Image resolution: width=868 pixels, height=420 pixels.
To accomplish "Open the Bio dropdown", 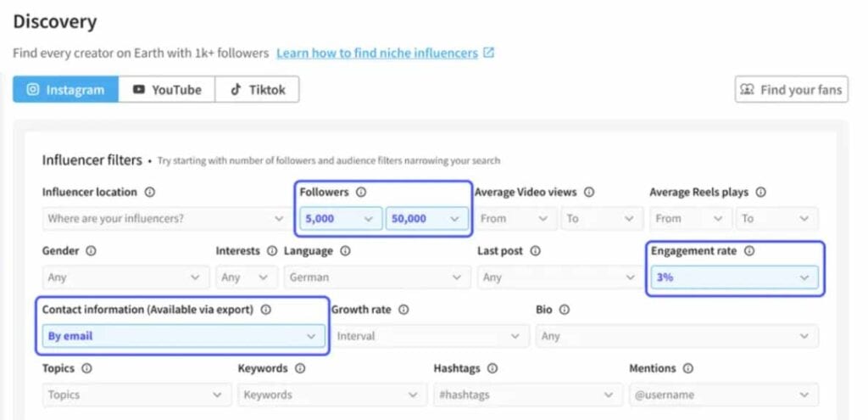I will pos(677,336).
